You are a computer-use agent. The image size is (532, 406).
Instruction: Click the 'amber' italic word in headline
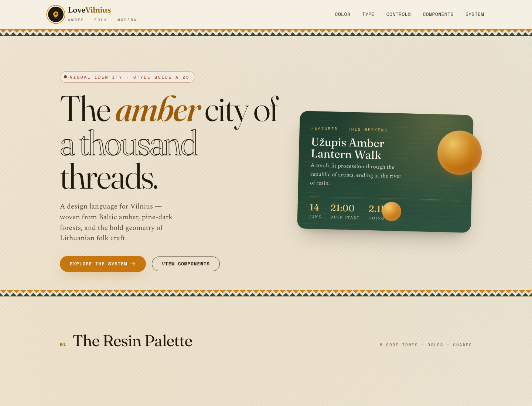point(158,110)
